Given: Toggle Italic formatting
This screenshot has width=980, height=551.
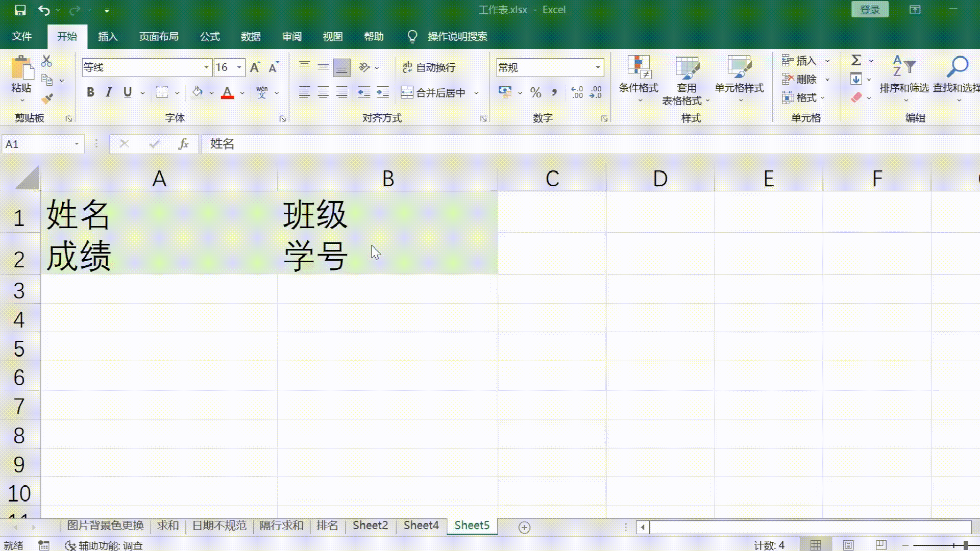Looking at the screenshot, I should [108, 92].
